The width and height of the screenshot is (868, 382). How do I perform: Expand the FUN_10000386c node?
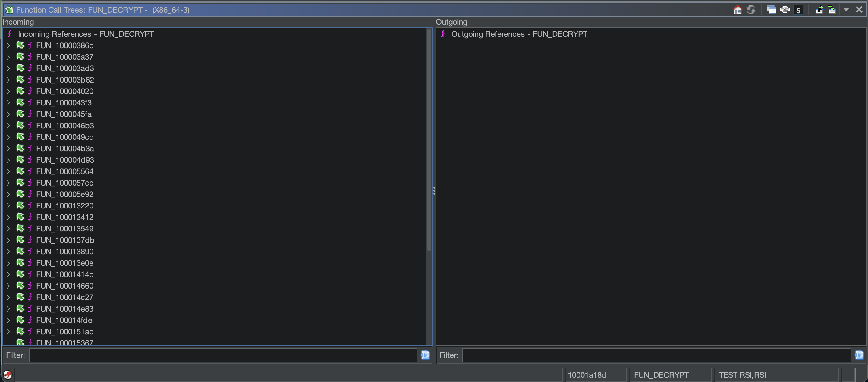pyautogui.click(x=8, y=45)
